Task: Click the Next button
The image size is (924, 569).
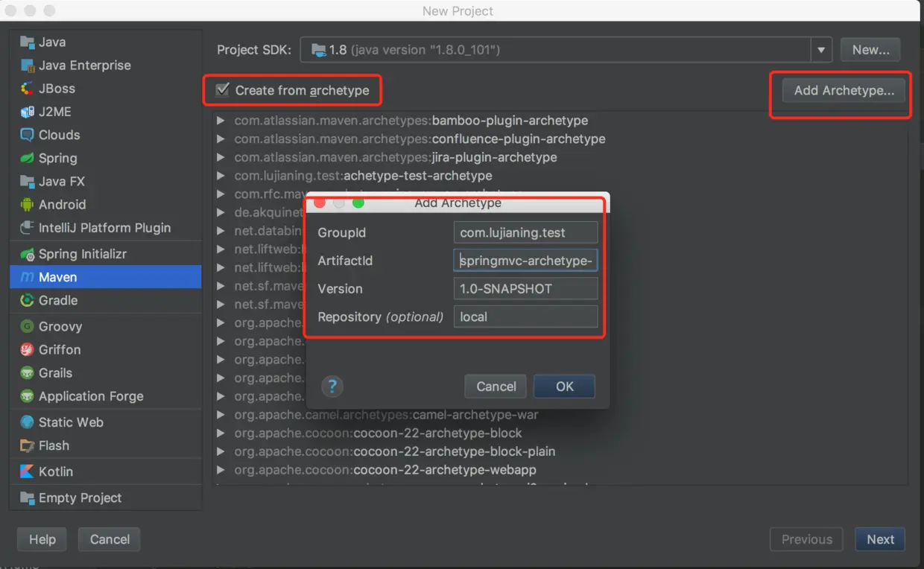Action: point(880,540)
